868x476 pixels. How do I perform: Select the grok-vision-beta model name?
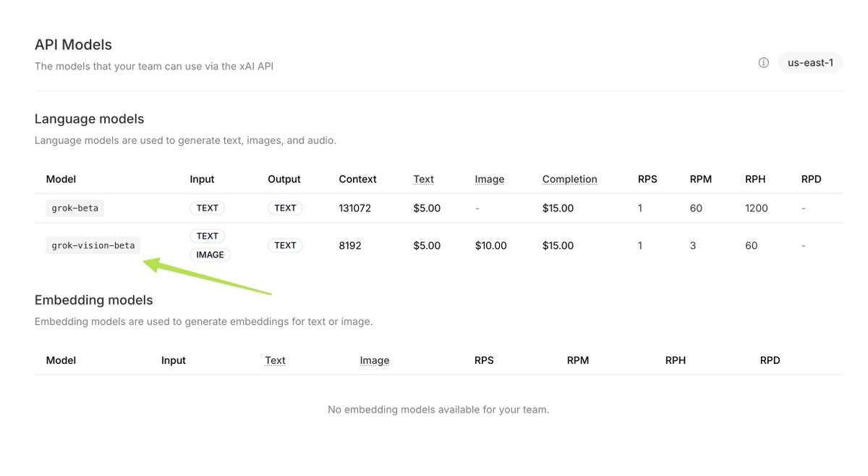[x=93, y=246]
